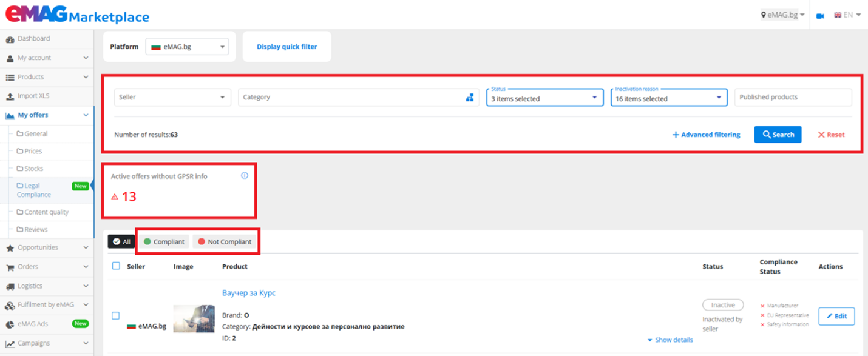868x356 pixels.
Task: Click the Number of results: 63 text
Action: [146, 135]
